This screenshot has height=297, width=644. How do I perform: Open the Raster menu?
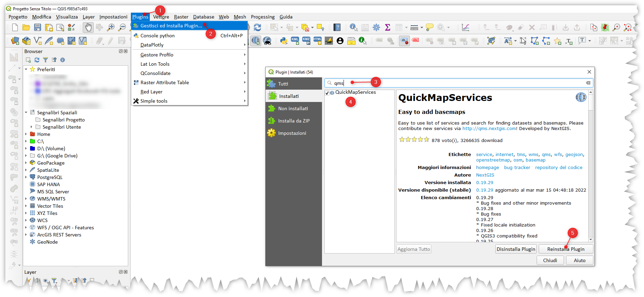(x=181, y=17)
